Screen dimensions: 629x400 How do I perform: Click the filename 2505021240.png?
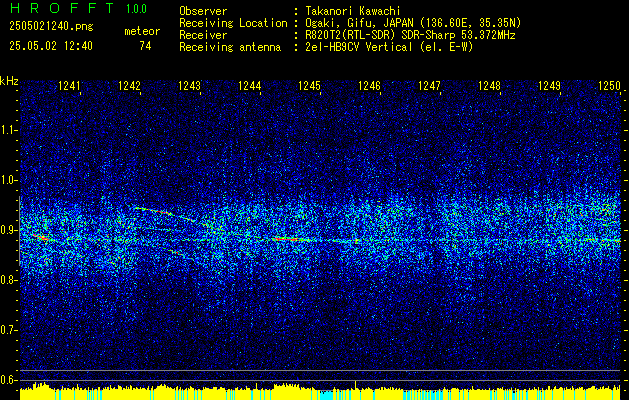point(51,27)
